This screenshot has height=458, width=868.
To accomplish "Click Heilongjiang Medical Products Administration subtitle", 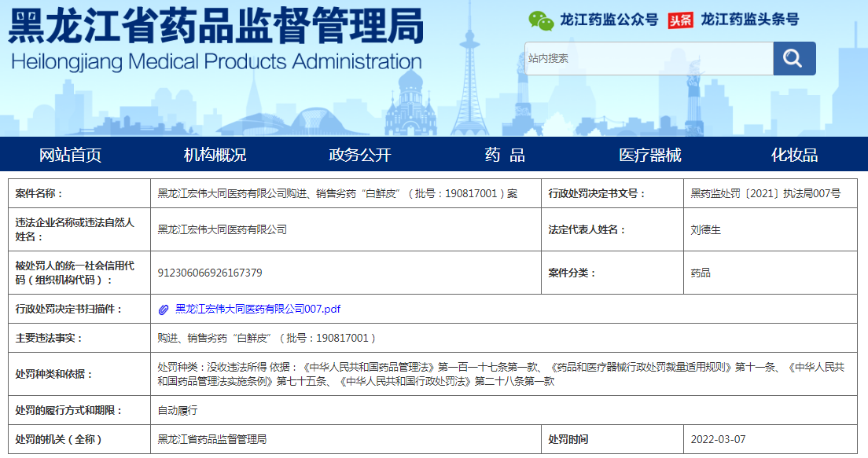I will pyautogui.click(x=216, y=62).
